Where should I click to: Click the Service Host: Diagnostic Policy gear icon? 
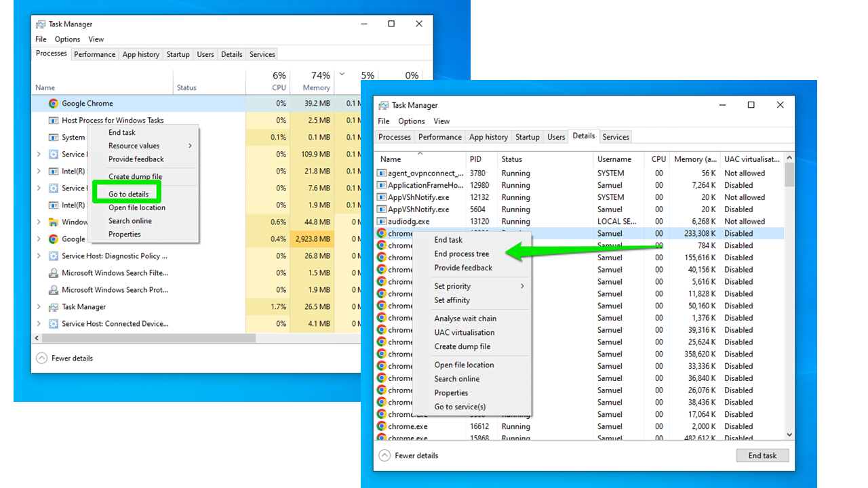pyautogui.click(x=53, y=256)
